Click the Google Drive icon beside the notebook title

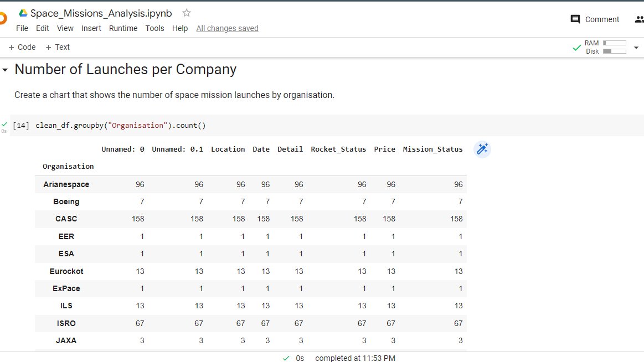tap(23, 13)
